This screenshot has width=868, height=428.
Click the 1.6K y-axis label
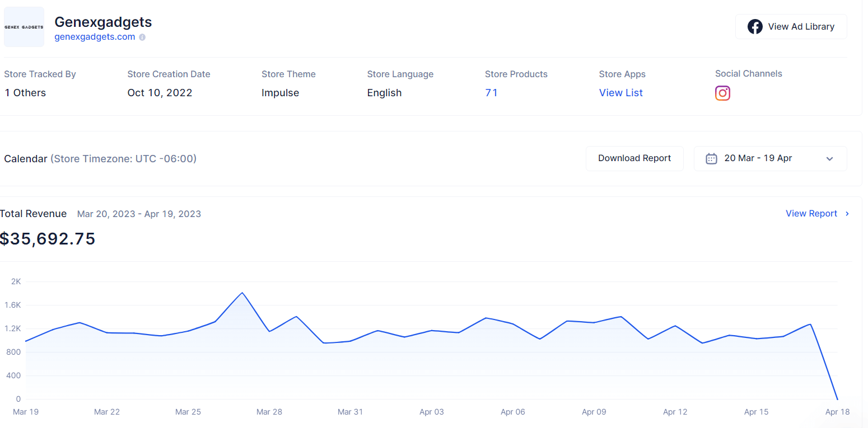pyautogui.click(x=13, y=305)
